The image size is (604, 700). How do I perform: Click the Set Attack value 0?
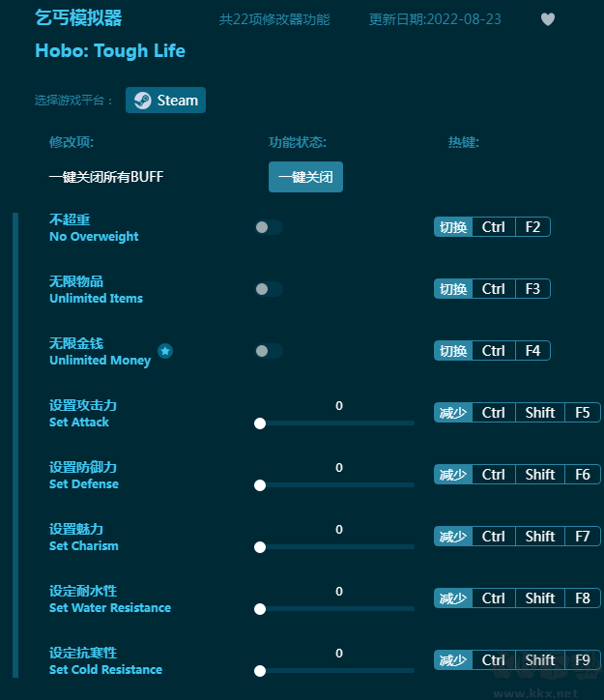point(339,405)
